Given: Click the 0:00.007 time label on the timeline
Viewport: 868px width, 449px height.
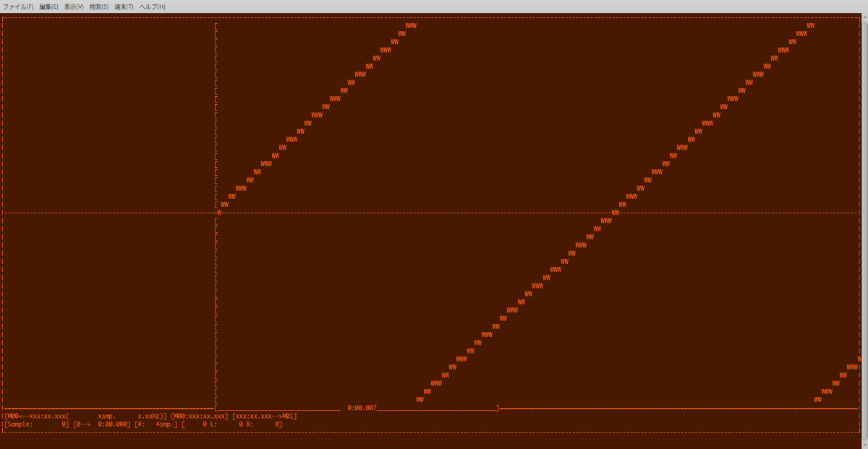Looking at the screenshot, I should tap(362, 409).
